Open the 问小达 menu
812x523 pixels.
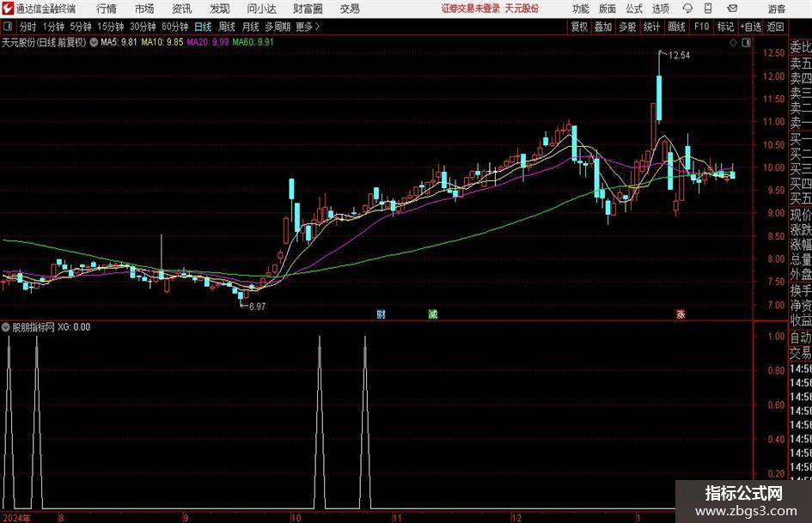[x=261, y=9]
